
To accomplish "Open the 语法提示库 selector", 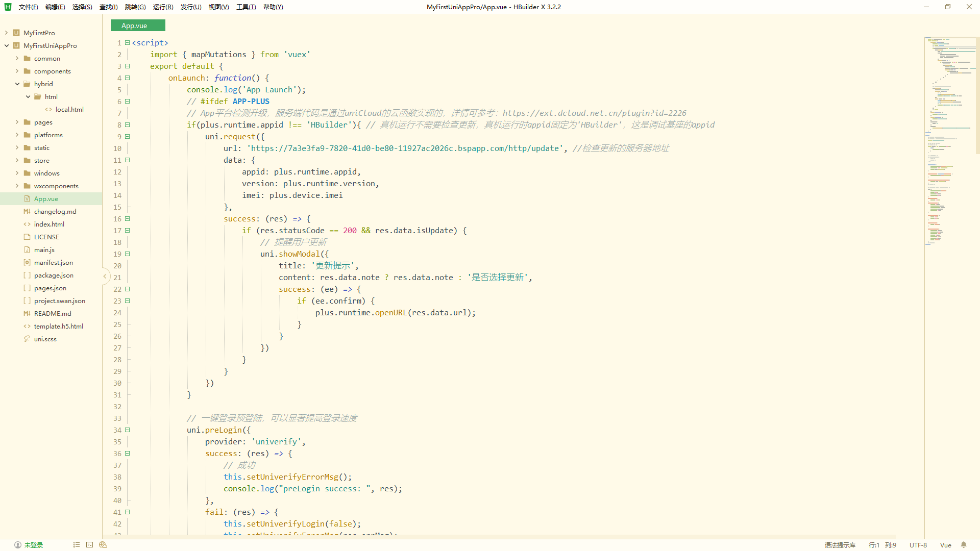I will (x=840, y=545).
